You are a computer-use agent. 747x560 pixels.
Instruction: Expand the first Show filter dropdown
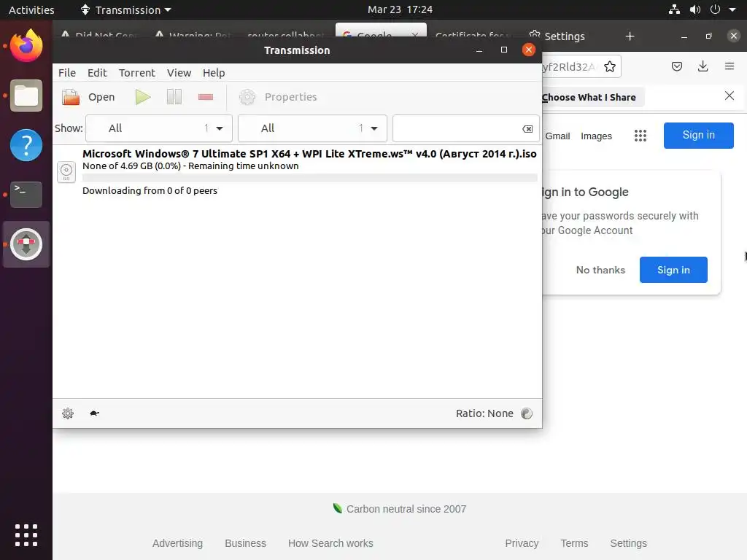click(159, 128)
